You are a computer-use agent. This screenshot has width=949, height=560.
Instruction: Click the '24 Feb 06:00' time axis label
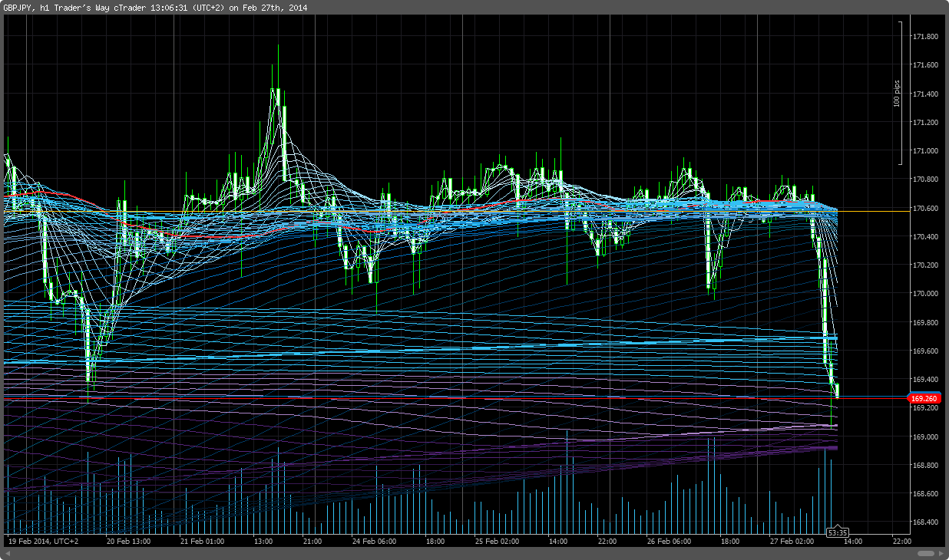(374, 542)
